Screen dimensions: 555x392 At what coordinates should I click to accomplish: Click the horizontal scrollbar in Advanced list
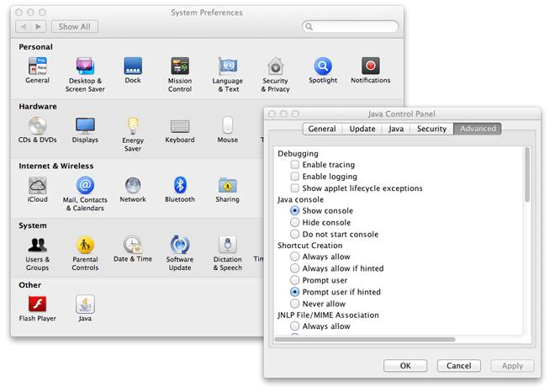click(x=365, y=340)
